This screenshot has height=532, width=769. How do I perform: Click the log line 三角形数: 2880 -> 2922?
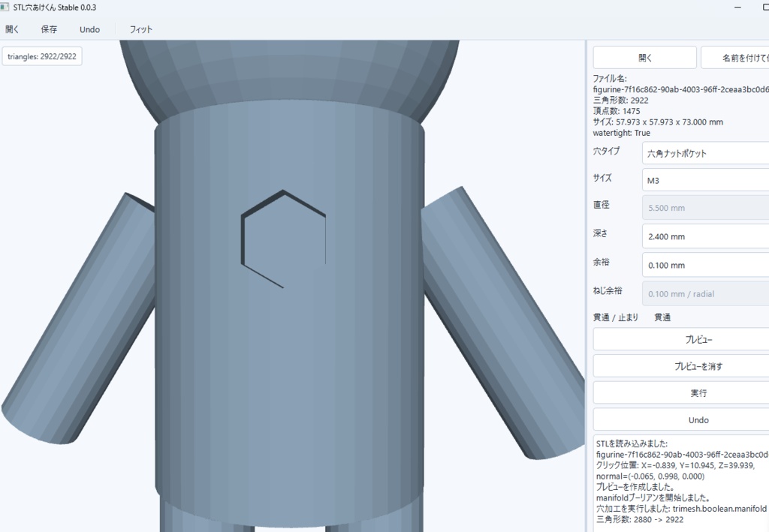pyautogui.click(x=640, y=519)
